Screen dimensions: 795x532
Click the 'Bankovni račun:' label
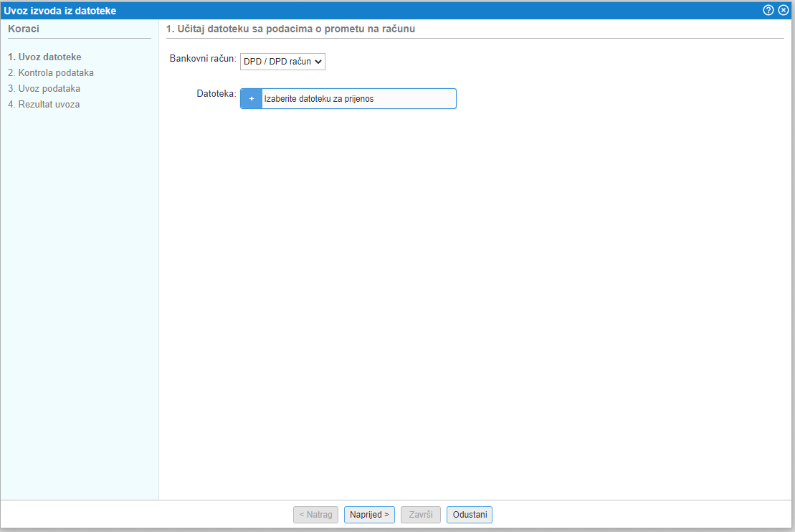coord(202,58)
